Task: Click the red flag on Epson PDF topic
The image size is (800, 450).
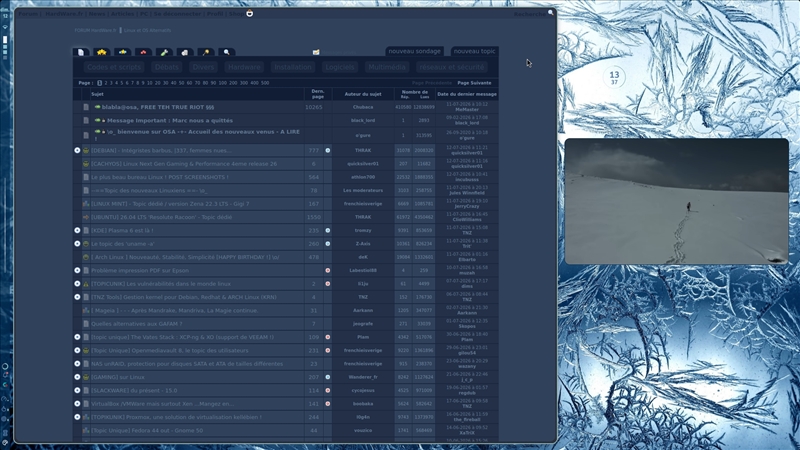Action: [x=328, y=270]
